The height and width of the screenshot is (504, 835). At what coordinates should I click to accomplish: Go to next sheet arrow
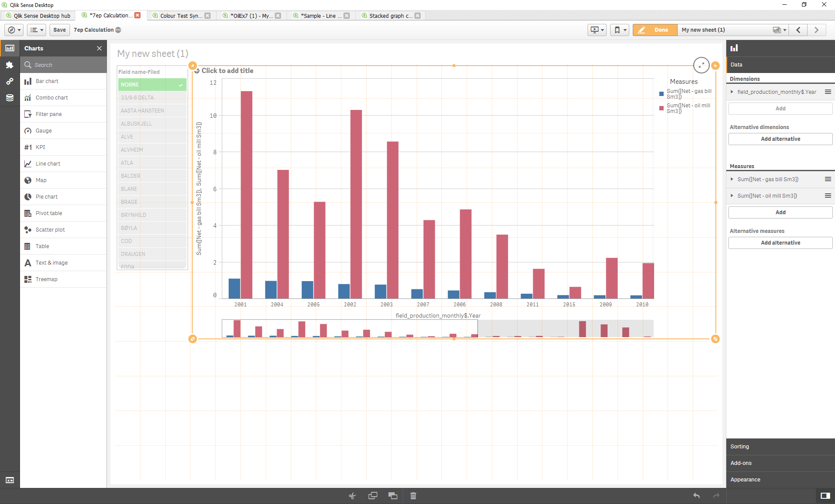[x=816, y=30]
